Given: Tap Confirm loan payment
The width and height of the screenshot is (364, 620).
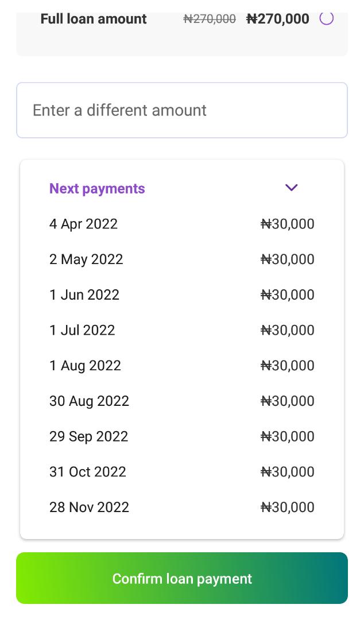Looking at the screenshot, I should [182, 578].
